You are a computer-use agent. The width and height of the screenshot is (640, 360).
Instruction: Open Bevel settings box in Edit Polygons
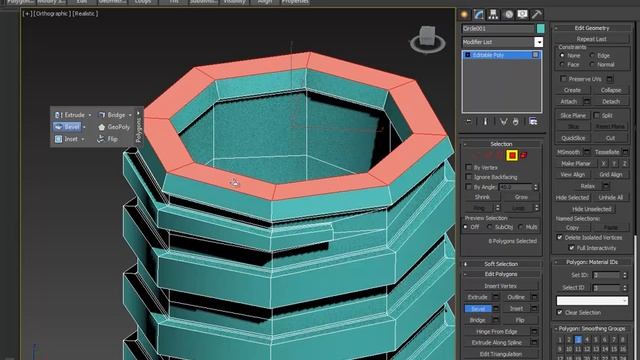(x=496, y=309)
